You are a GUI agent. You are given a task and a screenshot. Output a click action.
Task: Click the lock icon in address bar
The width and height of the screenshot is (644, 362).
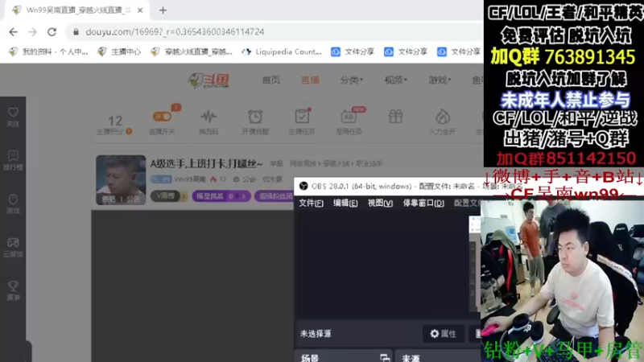click(76, 32)
